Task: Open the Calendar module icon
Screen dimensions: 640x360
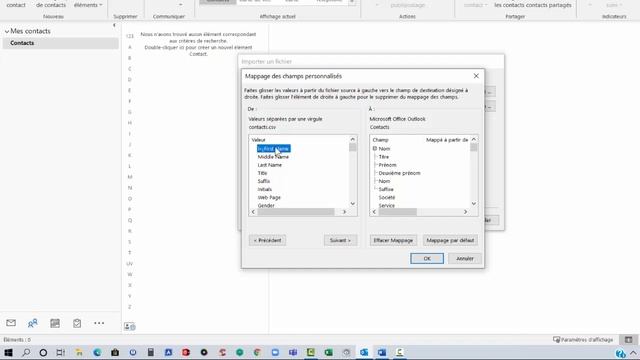Action: point(55,323)
